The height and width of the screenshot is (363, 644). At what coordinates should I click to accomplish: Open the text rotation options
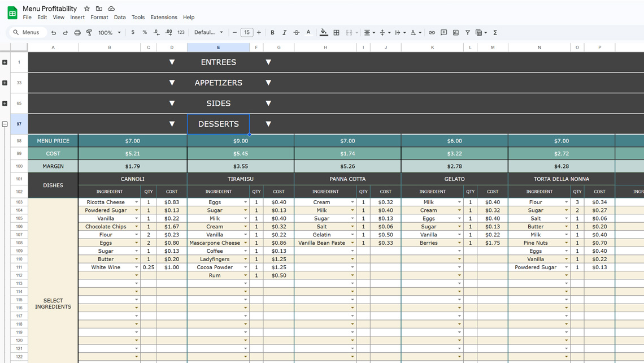point(416,32)
